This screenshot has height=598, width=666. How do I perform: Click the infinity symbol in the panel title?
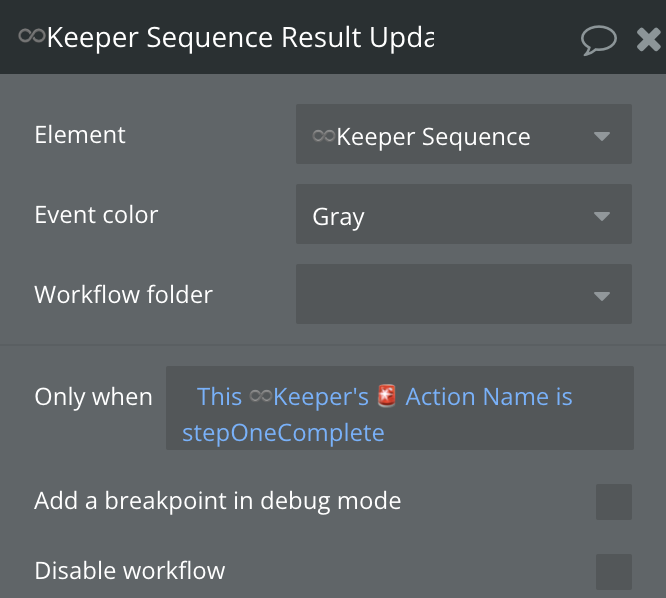pos(31,36)
